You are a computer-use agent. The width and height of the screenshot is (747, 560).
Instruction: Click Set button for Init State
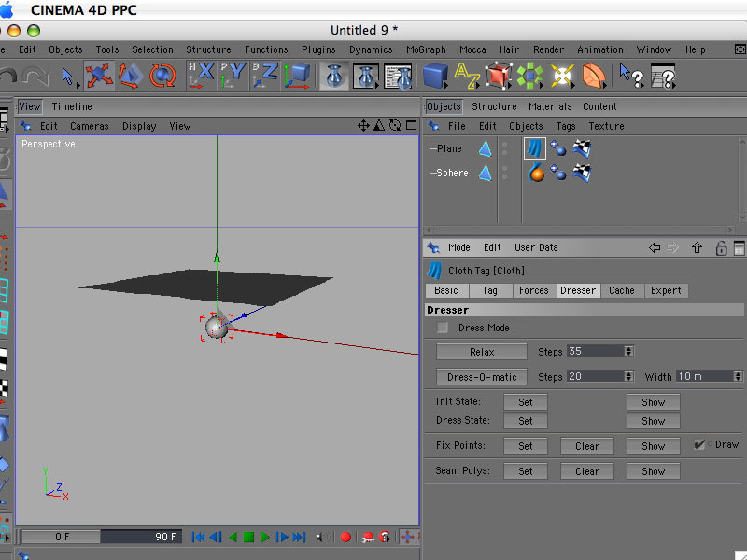(x=526, y=402)
